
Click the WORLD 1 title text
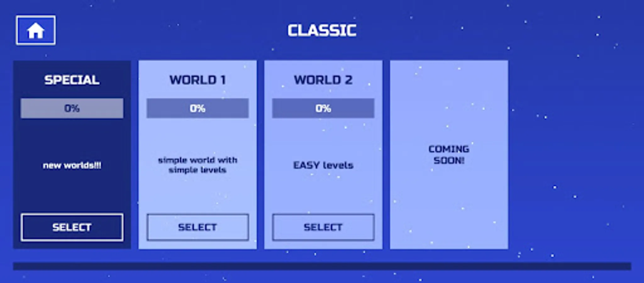[x=197, y=80]
